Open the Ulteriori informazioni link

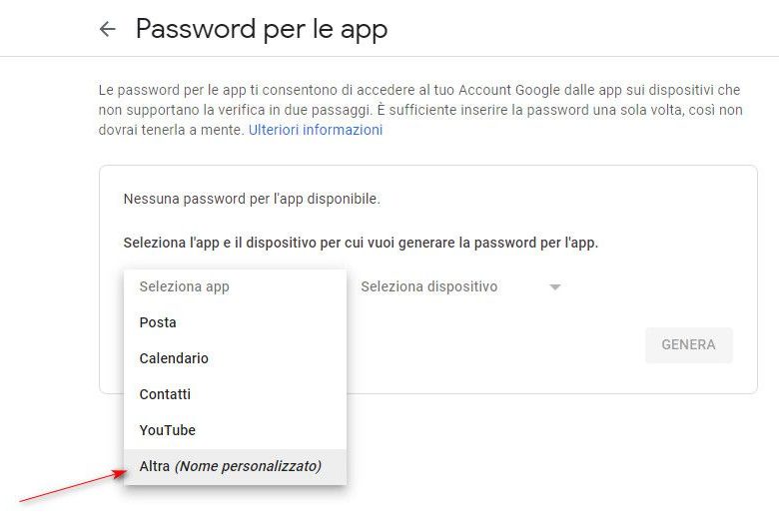[x=315, y=130]
